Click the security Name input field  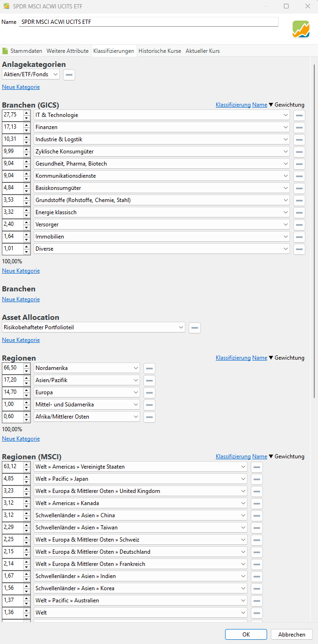point(149,22)
